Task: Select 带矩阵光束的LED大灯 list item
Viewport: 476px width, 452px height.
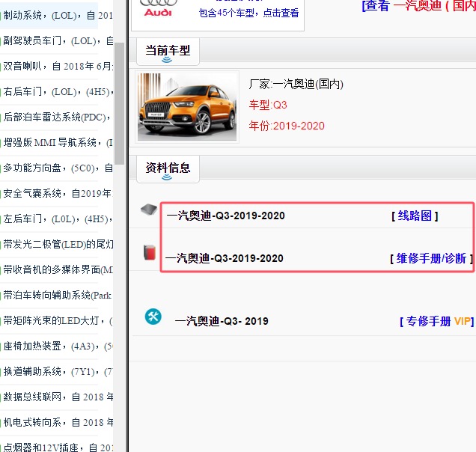Action: (x=57, y=320)
